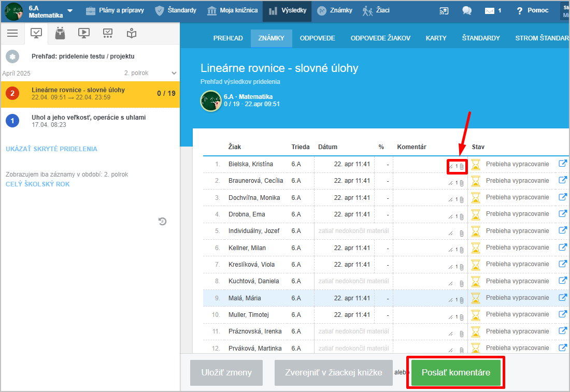Viewport: 570px width, 392px height.
Task: Select assignment Lineárne rovnice - slovné úlohy
Action: (x=90, y=94)
